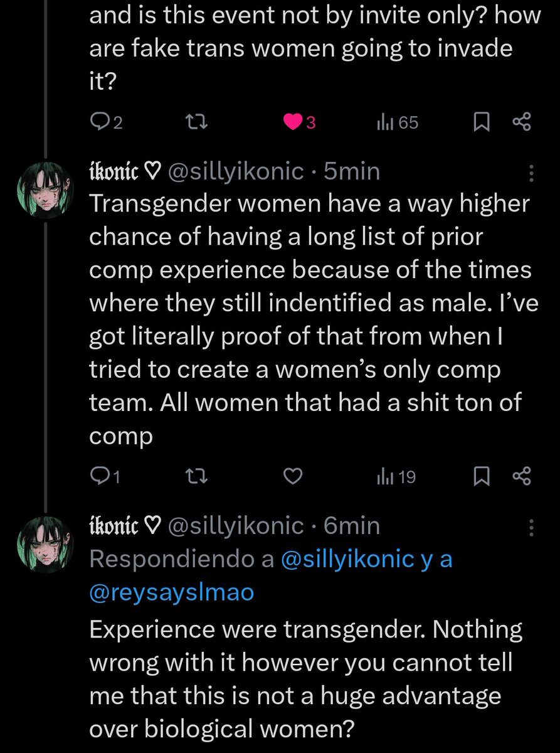View analytics showing 65 views

397,123
